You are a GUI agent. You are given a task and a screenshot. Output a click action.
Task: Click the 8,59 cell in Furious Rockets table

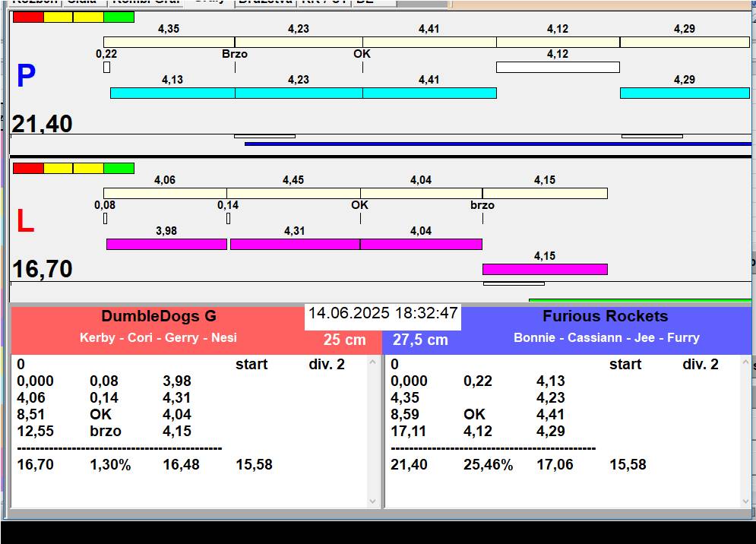(404, 414)
